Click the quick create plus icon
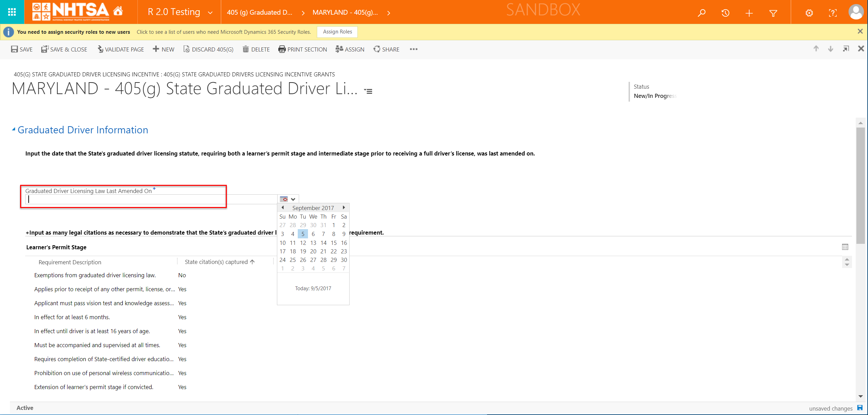Viewport: 868px width, 415px height. pyautogui.click(x=749, y=13)
